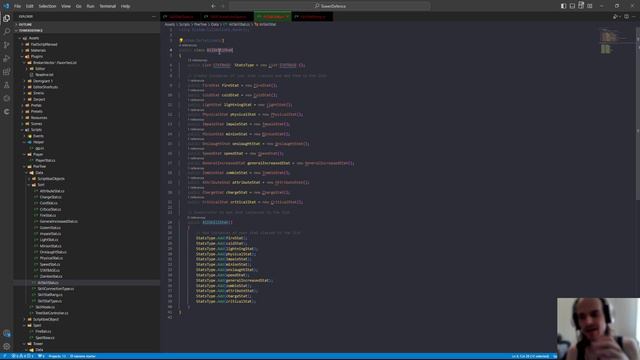
Task: Open the Accounts icon in activity bar
Action: click(7, 333)
